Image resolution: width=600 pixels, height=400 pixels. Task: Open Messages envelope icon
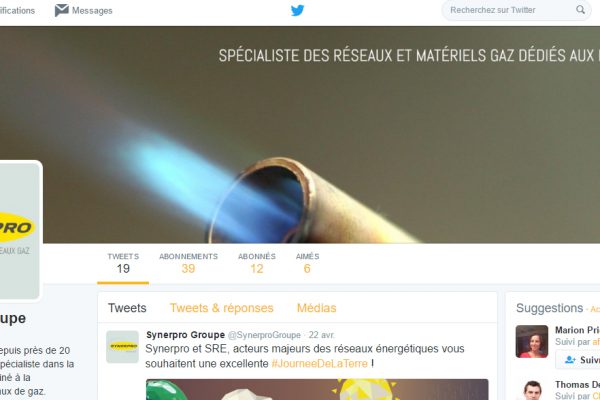(x=61, y=10)
